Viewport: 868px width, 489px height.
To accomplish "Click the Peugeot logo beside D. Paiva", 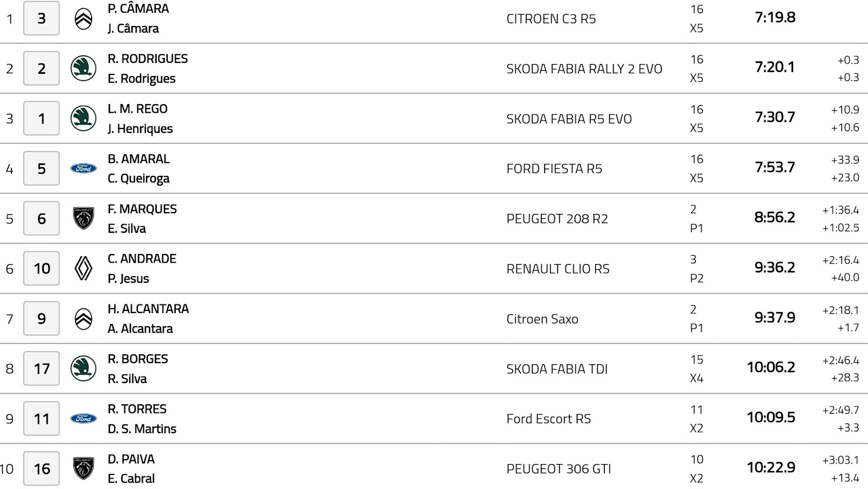I will tap(84, 468).
